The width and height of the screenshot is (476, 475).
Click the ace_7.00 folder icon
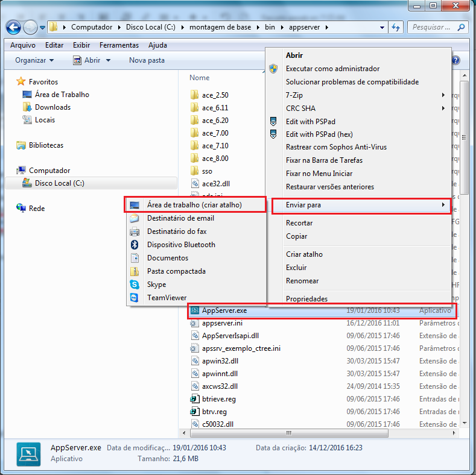(195, 133)
